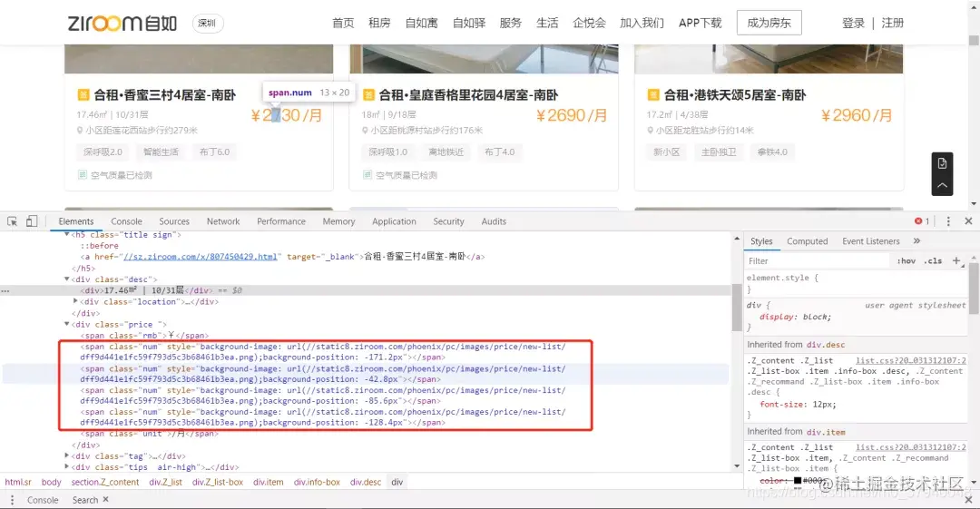Expand the div class tips air-high node
Screen dimensions: 980x509
click(x=67, y=467)
